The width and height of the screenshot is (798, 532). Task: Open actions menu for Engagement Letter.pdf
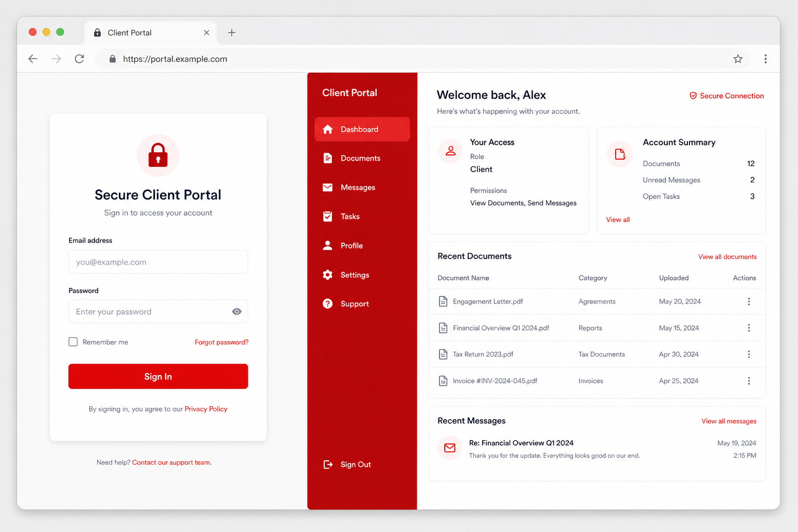coord(749,301)
